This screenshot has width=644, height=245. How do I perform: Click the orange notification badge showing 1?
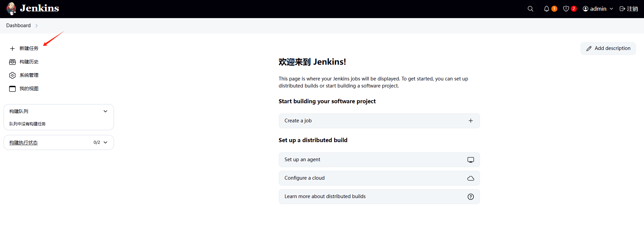(x=554, y=9)
